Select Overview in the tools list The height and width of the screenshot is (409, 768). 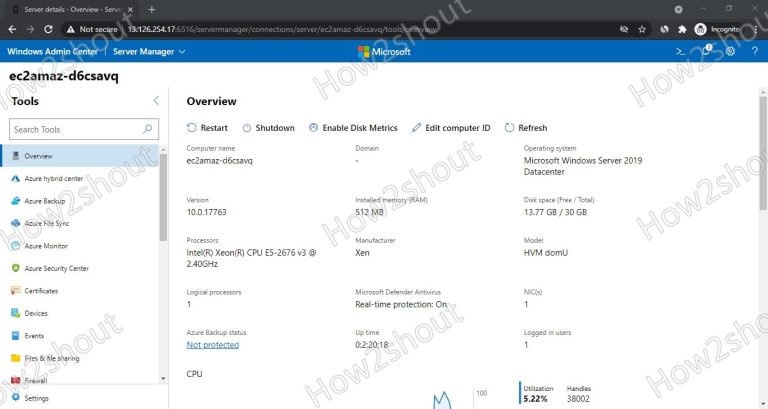[x=80, y=156]
